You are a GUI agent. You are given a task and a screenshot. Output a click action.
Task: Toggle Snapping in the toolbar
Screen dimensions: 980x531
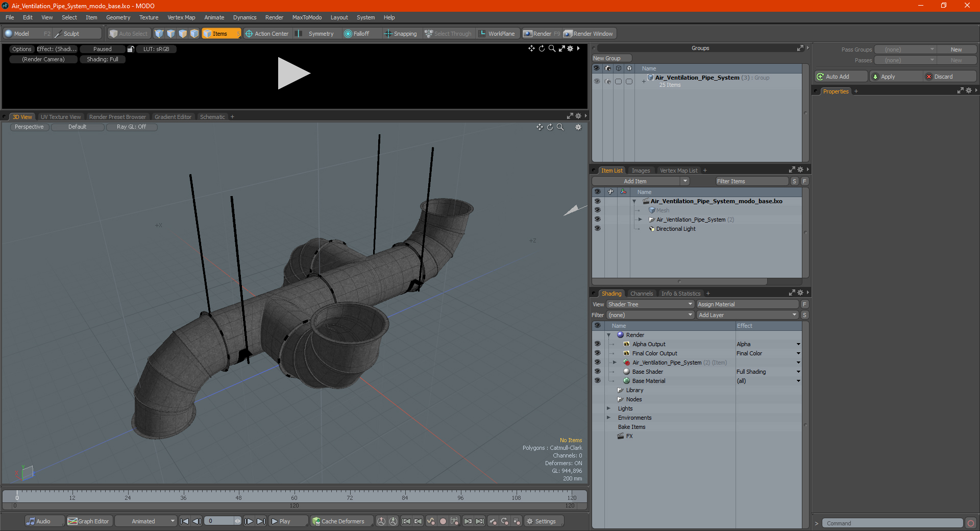click(401, 34)
